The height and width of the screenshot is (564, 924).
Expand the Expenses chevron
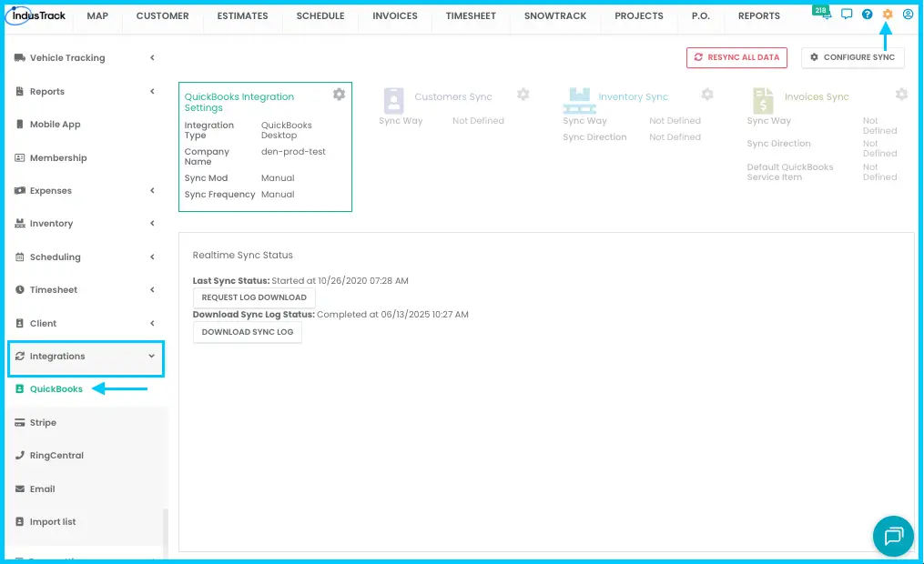[x=152, y=190]
